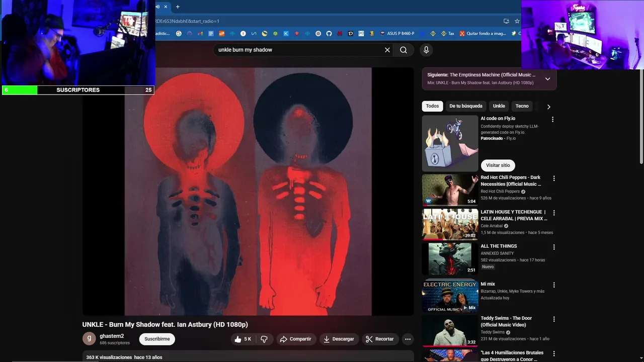
Task: Play the Latin House mix thumbnail
Action: point(450,224)
